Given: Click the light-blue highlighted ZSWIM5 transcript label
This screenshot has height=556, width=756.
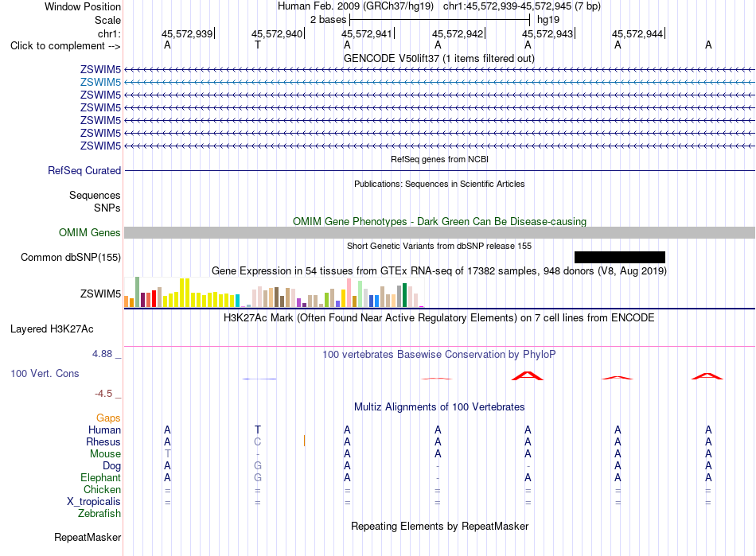Looking at the screenshot, I should pos(100,83).
